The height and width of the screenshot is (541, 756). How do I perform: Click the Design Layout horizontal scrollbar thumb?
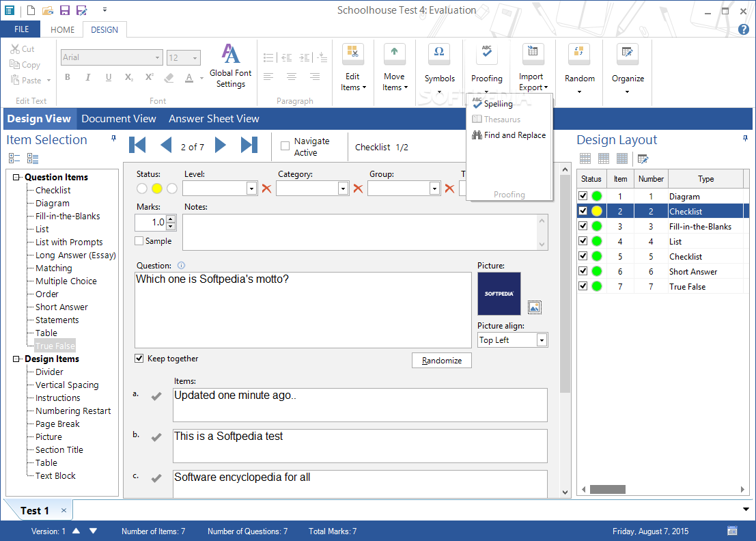(x=608, y=489)
